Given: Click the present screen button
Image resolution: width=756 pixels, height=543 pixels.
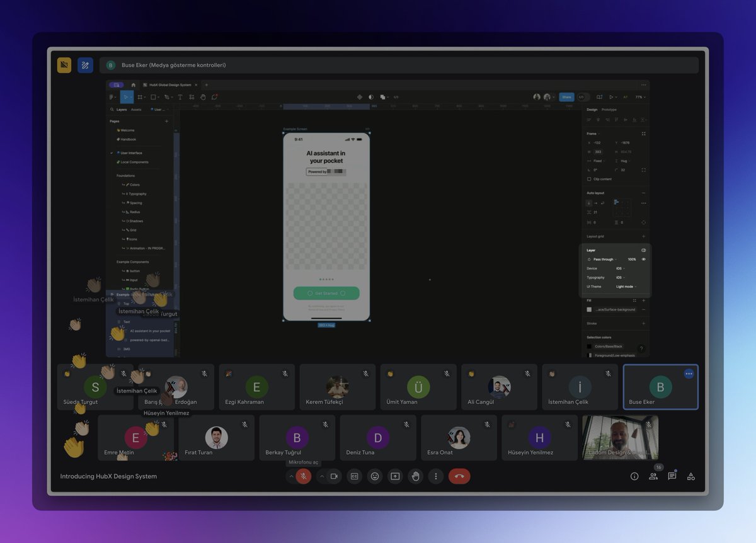Looking at the screenshot, I should [x=395, y=476].
